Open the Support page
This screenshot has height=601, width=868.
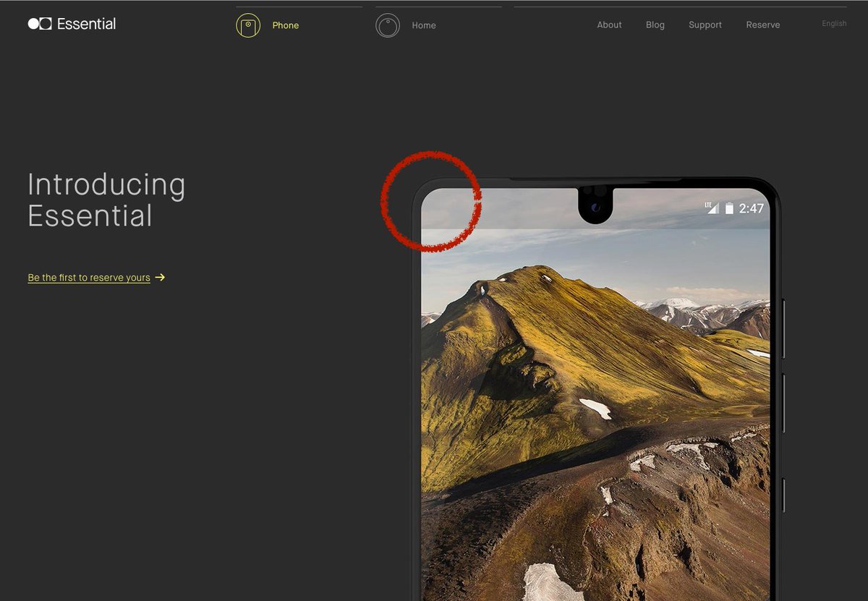pos(705,25)
